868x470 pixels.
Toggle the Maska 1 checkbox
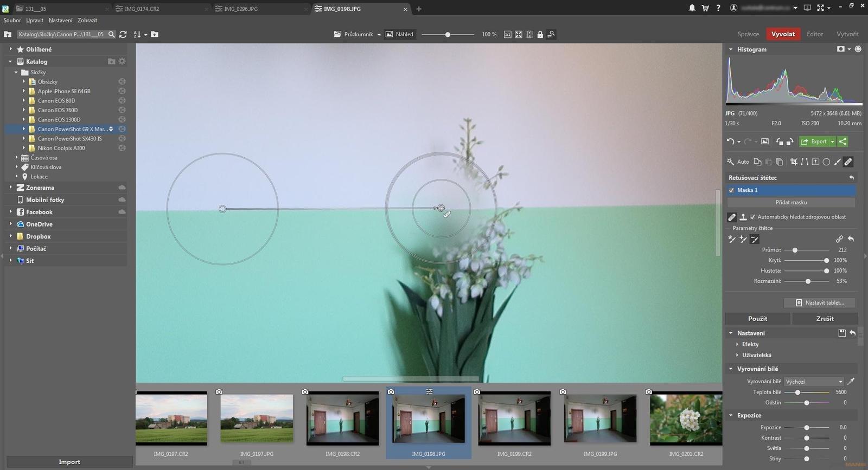[731, 190]
